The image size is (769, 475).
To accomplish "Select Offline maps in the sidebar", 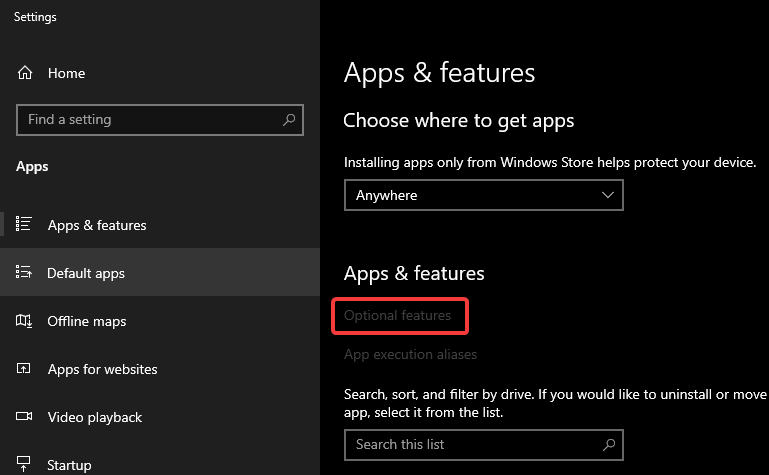I will click(x=87, y=321).
